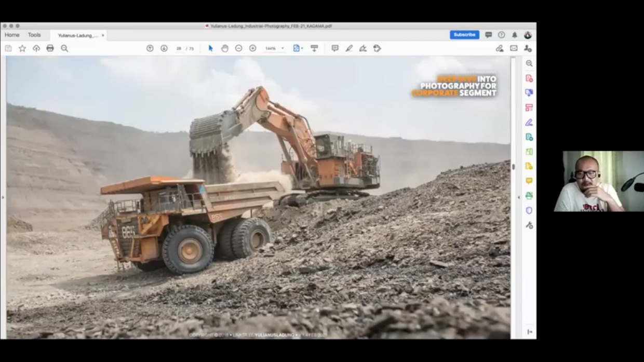Viewport: 644px width, 362px height.
Task: Open the Tools tab
Action: point(34,35)
